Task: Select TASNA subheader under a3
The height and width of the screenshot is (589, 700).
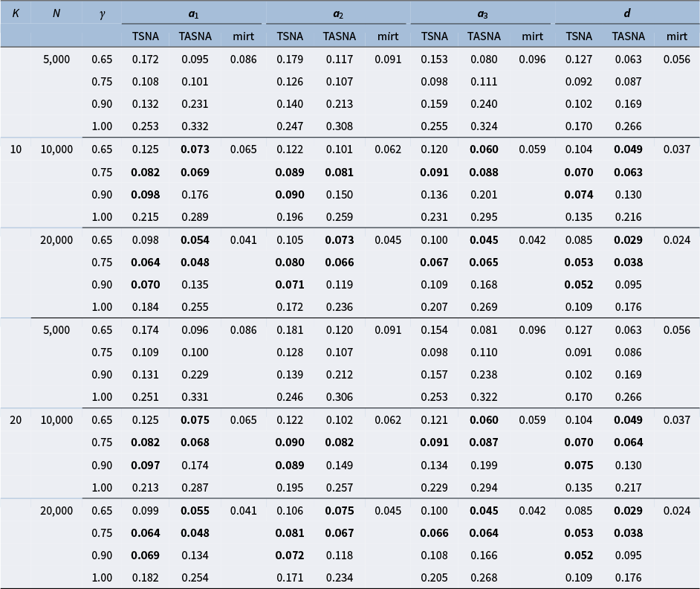Action: (484, 36)
